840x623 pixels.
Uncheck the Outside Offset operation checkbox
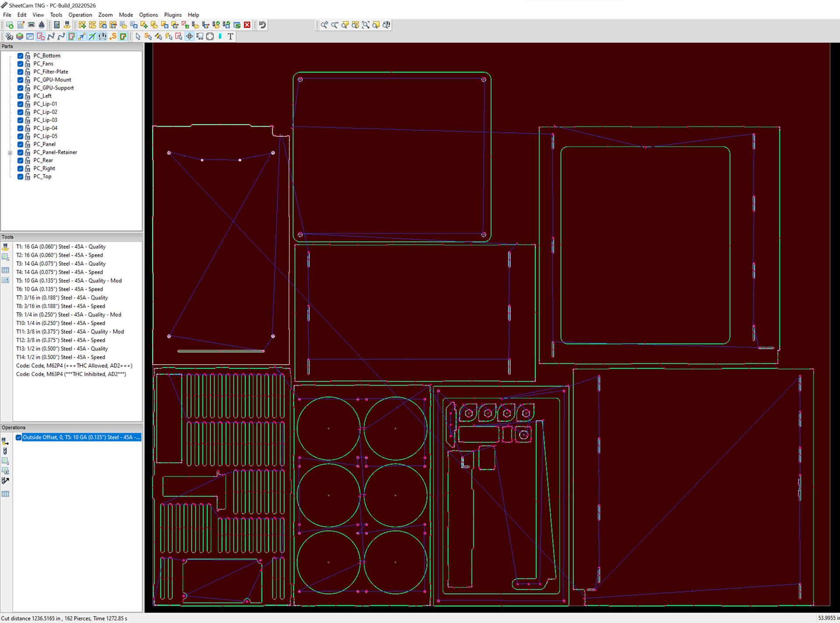(x=18, y=437)
